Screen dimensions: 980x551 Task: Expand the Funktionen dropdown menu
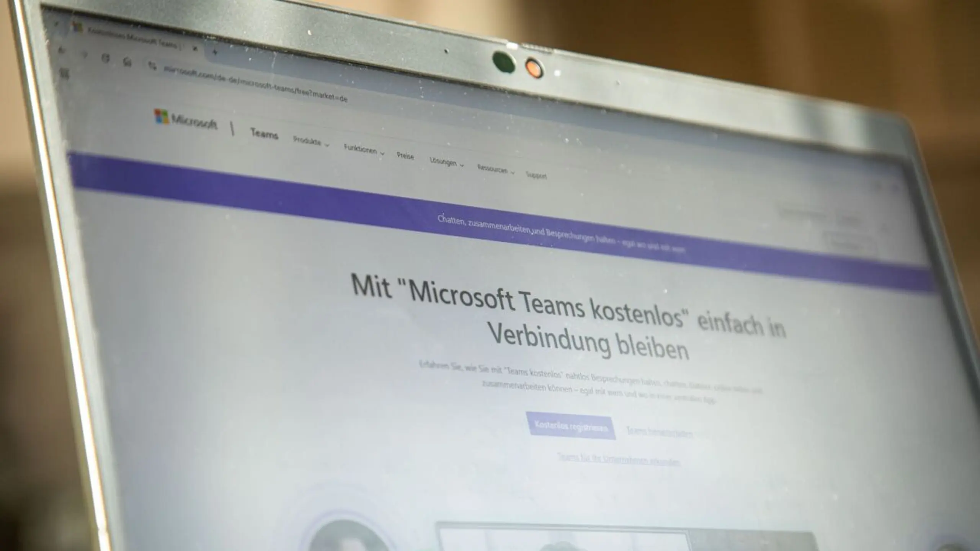coord(361,149)
